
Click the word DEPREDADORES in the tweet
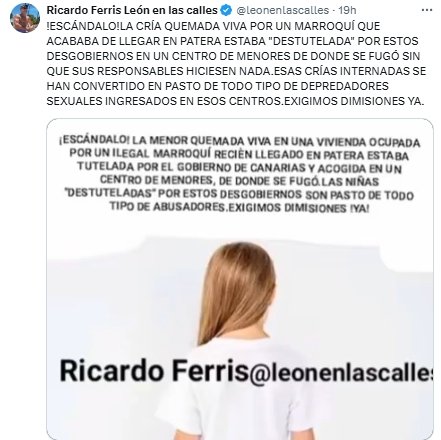[344, 86]
